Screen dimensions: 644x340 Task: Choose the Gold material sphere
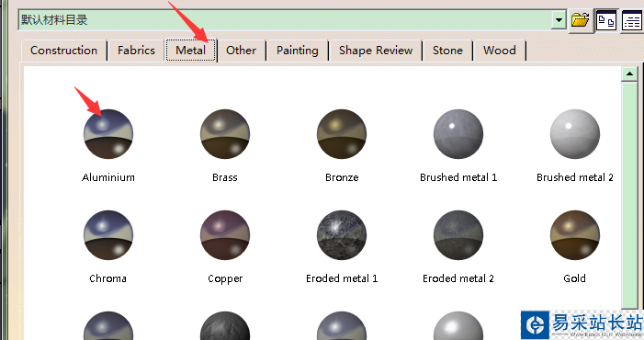click(x=575, y=235)
